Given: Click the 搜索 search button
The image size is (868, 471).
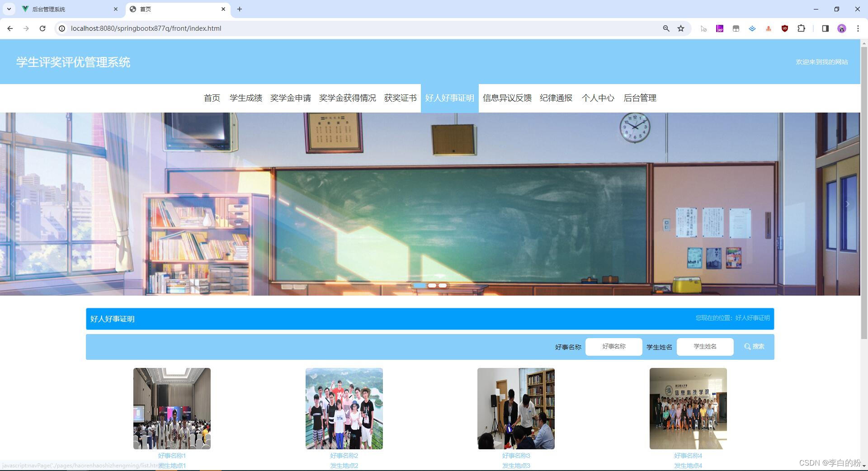Looking at the screenshot, I should pos(754,347).
